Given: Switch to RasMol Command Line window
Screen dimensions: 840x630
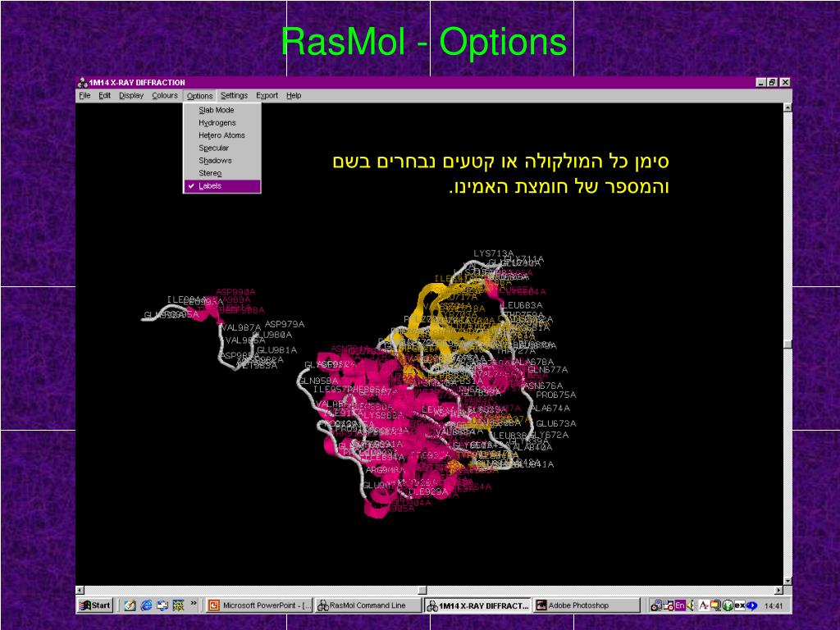Looking at the screenshot, I should click(x=368, y=605).
